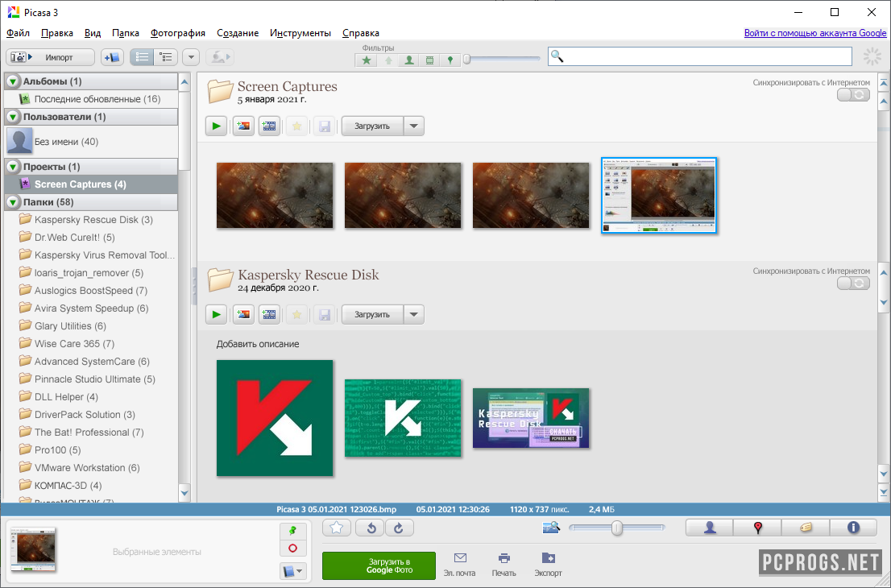Viewport: 891px width, 588px height.
Task: Play slideshow for Screen Captures folder
Action: [217, 126]
